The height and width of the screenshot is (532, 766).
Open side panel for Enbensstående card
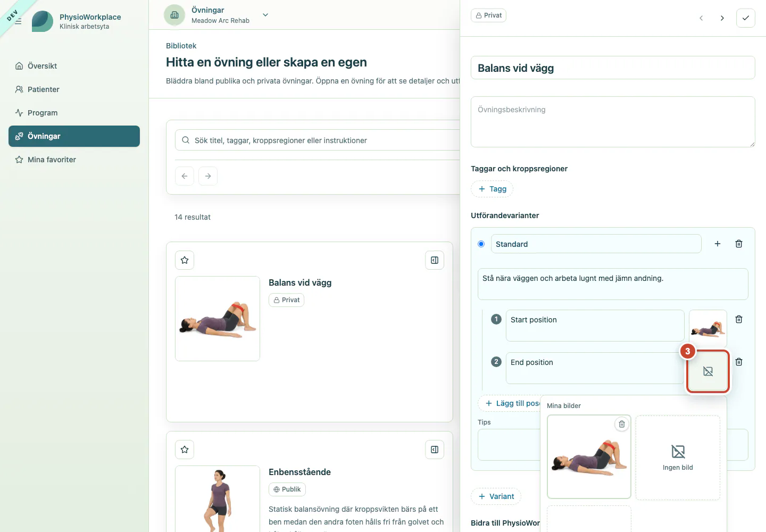pyautogui.click(x=435, y=450)
